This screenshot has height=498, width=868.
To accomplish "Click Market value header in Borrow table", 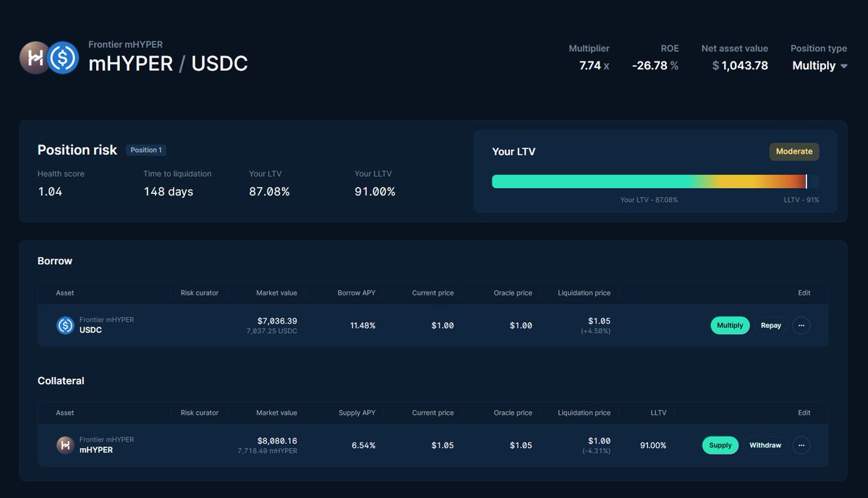I will click(x=276, y=293).
